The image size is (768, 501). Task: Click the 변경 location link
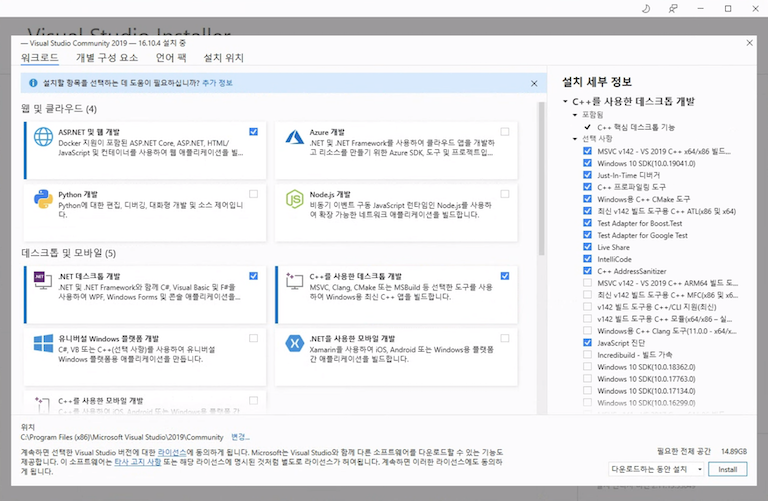[240, 437]
